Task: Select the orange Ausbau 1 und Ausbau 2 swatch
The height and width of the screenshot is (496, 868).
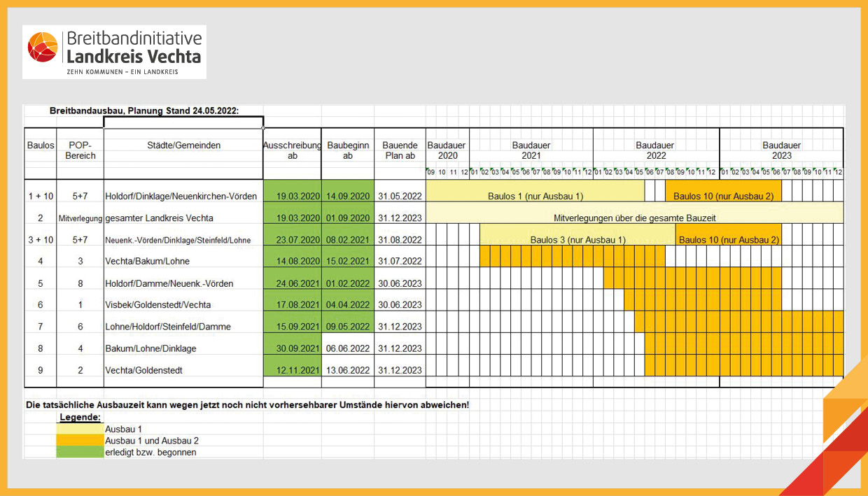Action: pyautogui.click(x=80, y=441)
